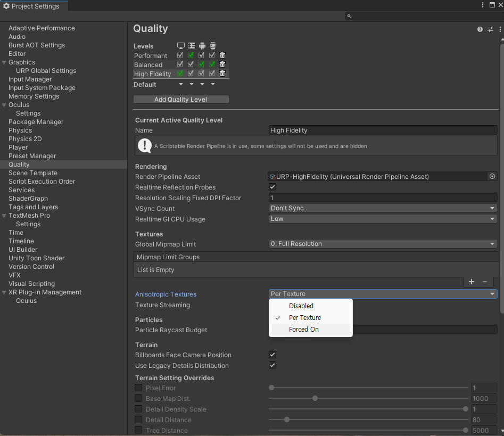Toggle Performant for dedicated server
The width and height of the screenshot is (504, 436).
191,55
